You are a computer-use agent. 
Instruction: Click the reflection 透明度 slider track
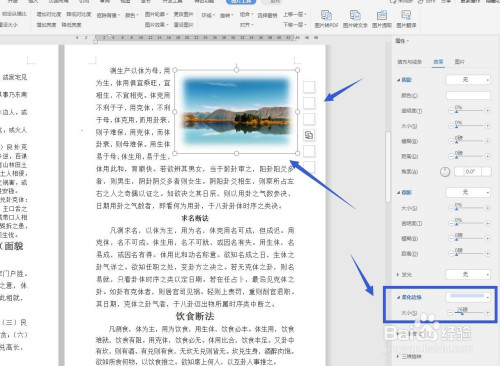(469, 223)
